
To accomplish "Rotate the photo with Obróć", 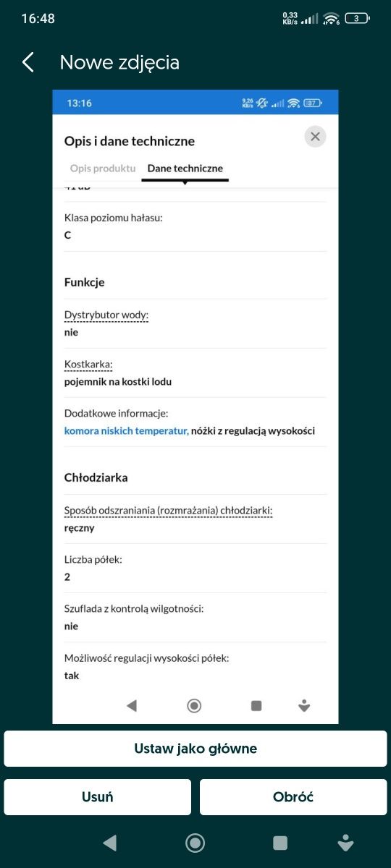I will point(293,797).
